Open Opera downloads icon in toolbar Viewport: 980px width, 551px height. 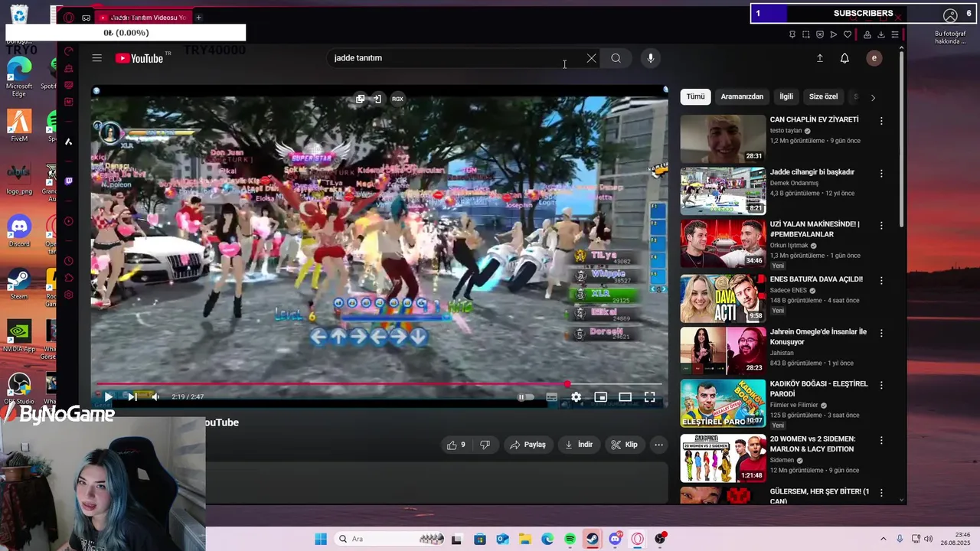click(881, 34)
